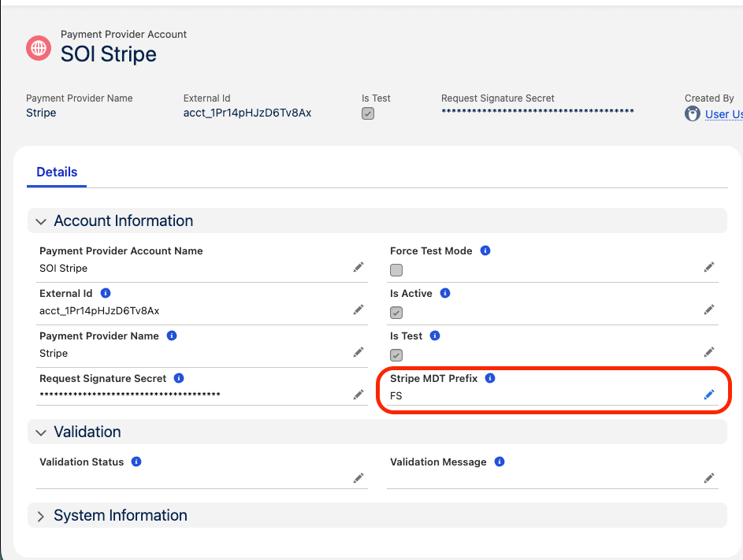Edit Request Signature Secret with pencil icon
This screenshot has height=560, width=743.
[358, 394]
